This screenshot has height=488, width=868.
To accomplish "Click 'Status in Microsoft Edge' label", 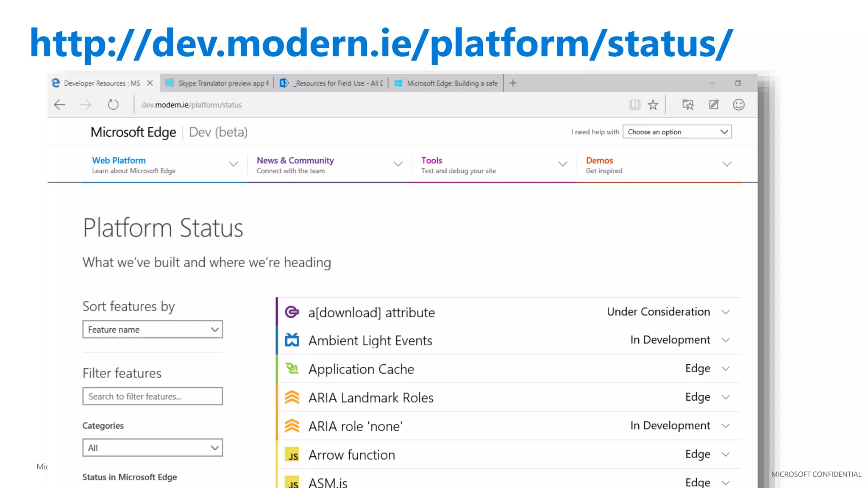I will tap(130, 477).
